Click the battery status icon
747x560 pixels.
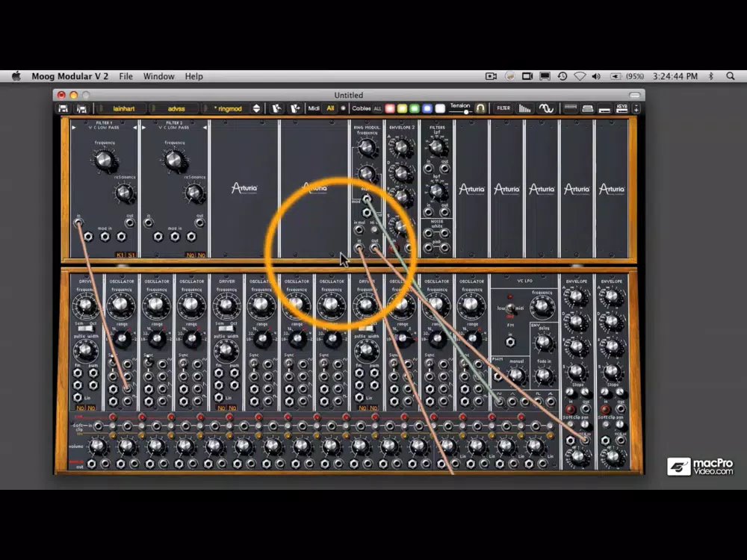click(616, 76)
